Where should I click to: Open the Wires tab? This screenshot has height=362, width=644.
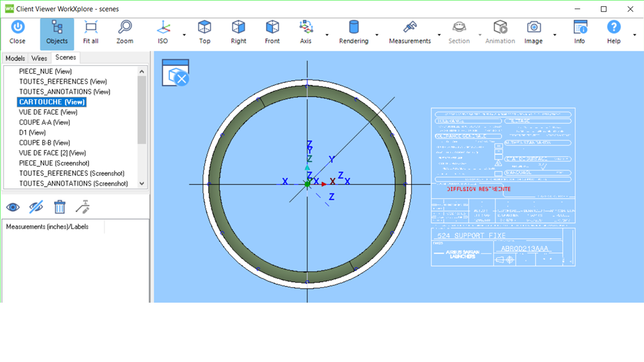click(39, 58)
